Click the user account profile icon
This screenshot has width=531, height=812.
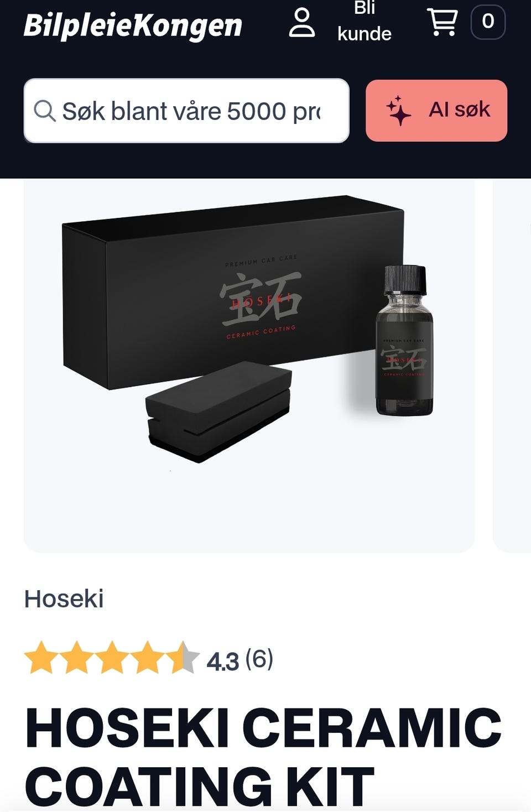tap(302, 23)
